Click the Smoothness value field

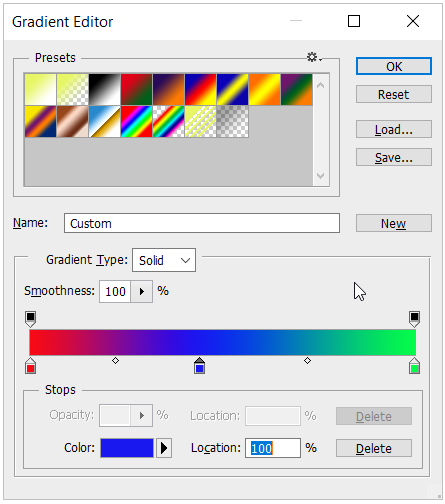tap(115, 292)
